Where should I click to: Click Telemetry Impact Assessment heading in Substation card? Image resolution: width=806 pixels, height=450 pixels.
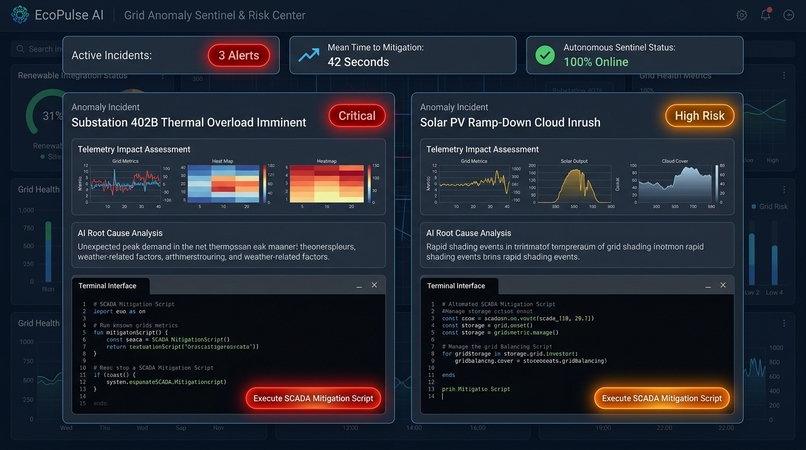[x=134, y=149]
